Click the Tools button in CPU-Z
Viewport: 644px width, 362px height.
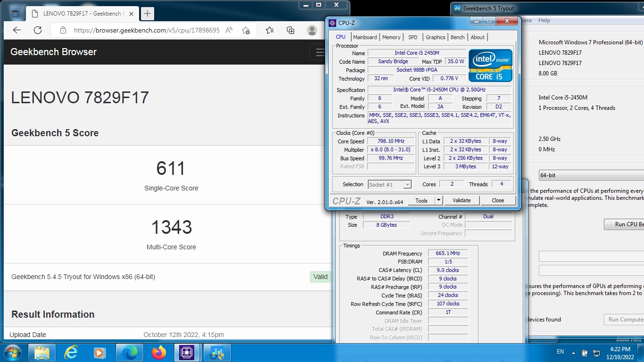coord(421,200)
